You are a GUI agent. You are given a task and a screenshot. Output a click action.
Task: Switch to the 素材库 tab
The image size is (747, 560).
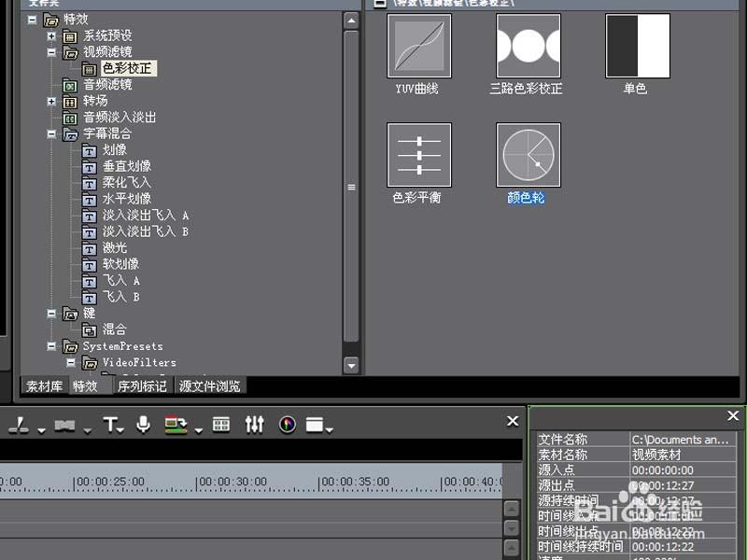point(43,385)
